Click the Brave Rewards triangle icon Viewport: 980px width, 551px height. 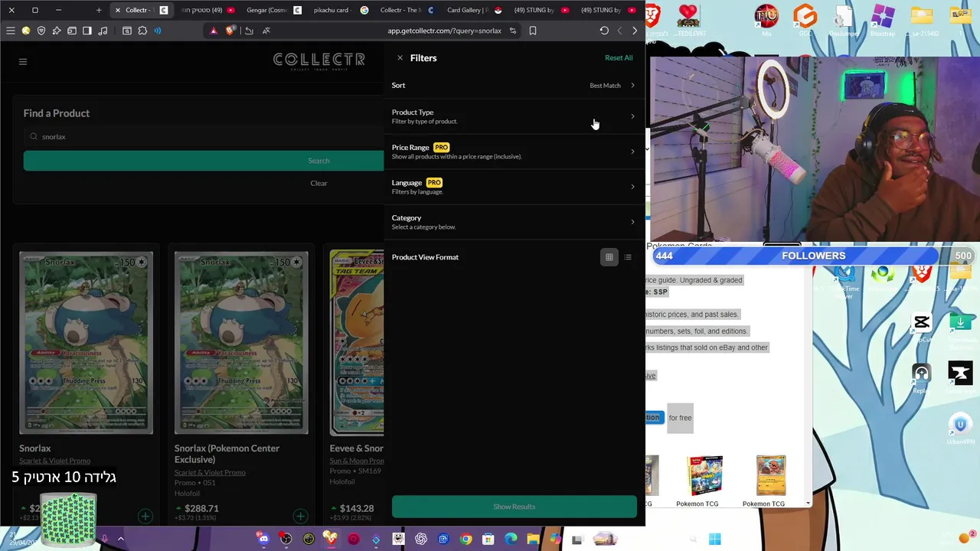coord(214,31)
